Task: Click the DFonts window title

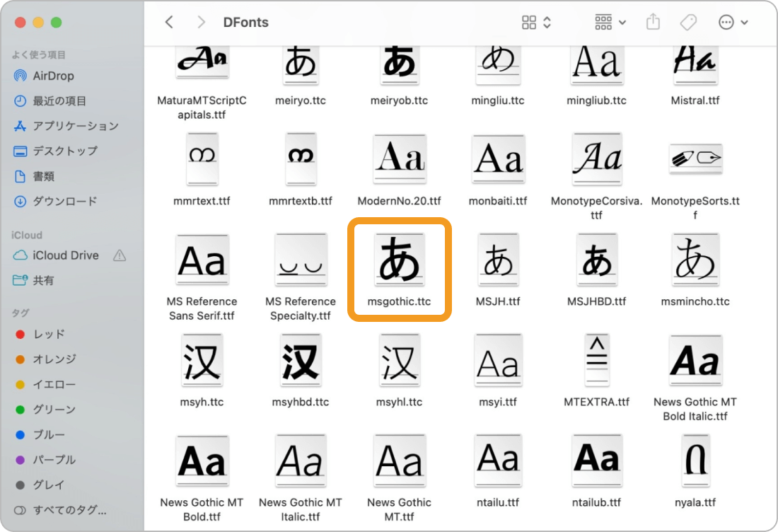Action: [245, 23]
